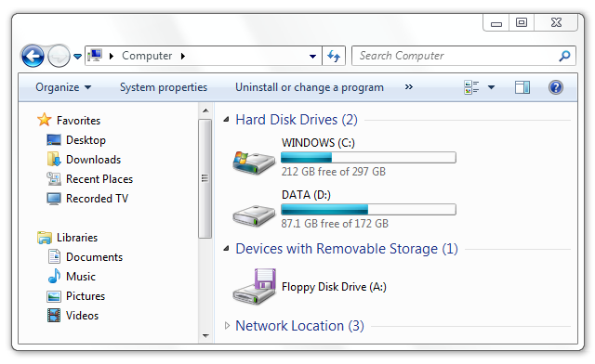595x364 pixels.
Task: Click Floppy Disk Drive (A:) label
Action: 334,287
